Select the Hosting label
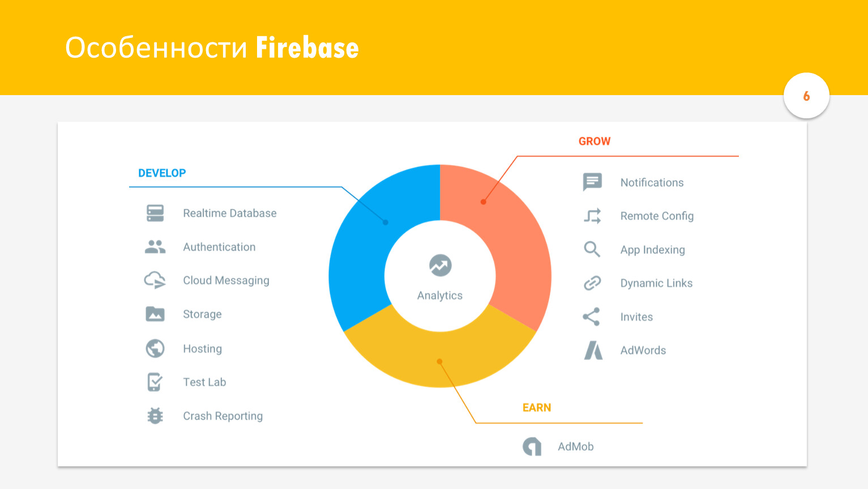The width and height of the screenshot is (868, 489). coord(202,349)
